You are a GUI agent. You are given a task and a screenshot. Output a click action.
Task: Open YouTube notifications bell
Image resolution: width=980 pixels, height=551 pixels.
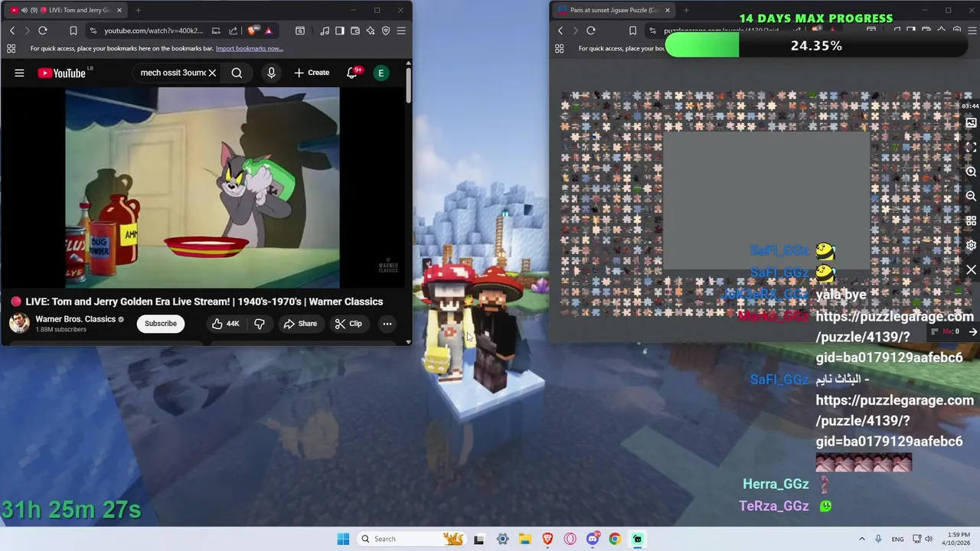click(x=352, y=73)
